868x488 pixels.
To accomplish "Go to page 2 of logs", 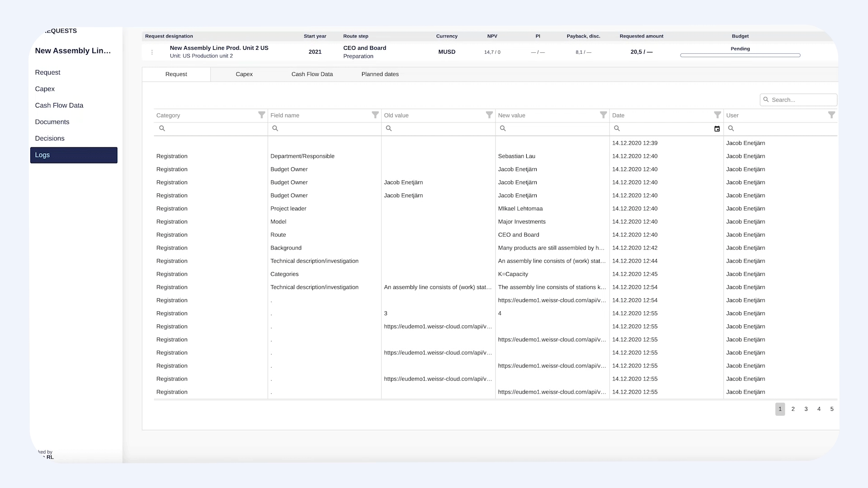I will pos(793,409).
